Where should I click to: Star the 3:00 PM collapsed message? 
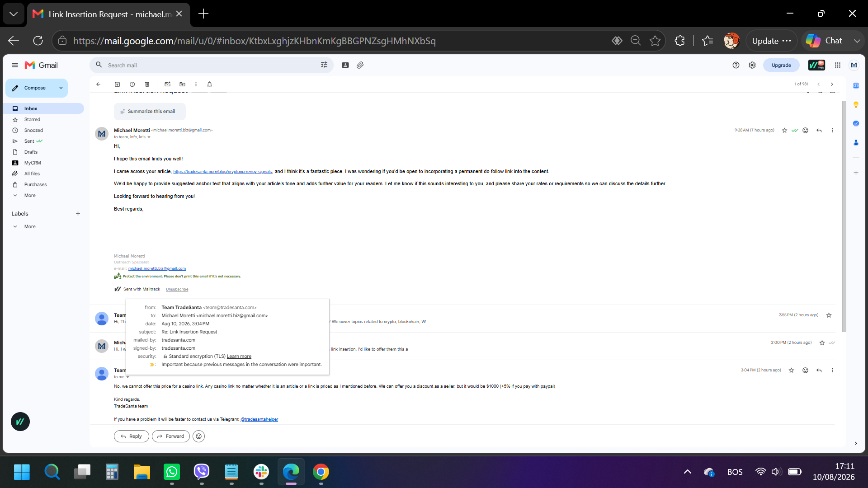click(822, 343)
